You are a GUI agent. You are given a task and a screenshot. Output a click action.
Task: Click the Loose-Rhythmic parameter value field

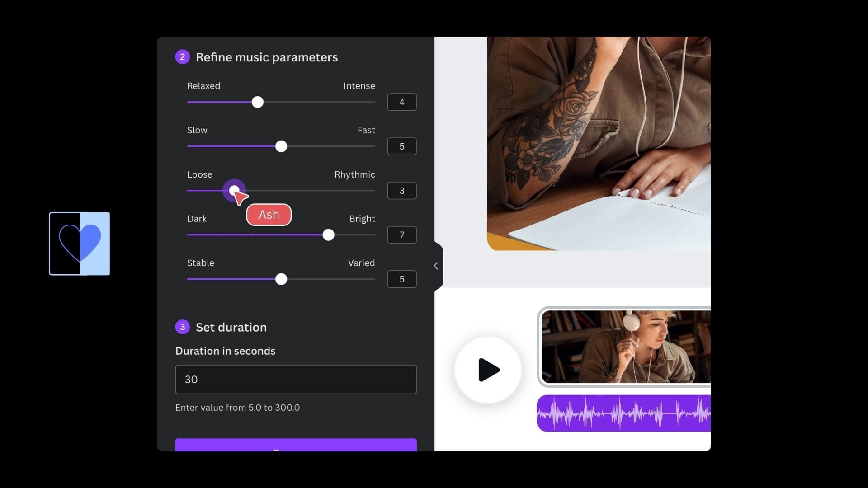[x=402, y=190]
